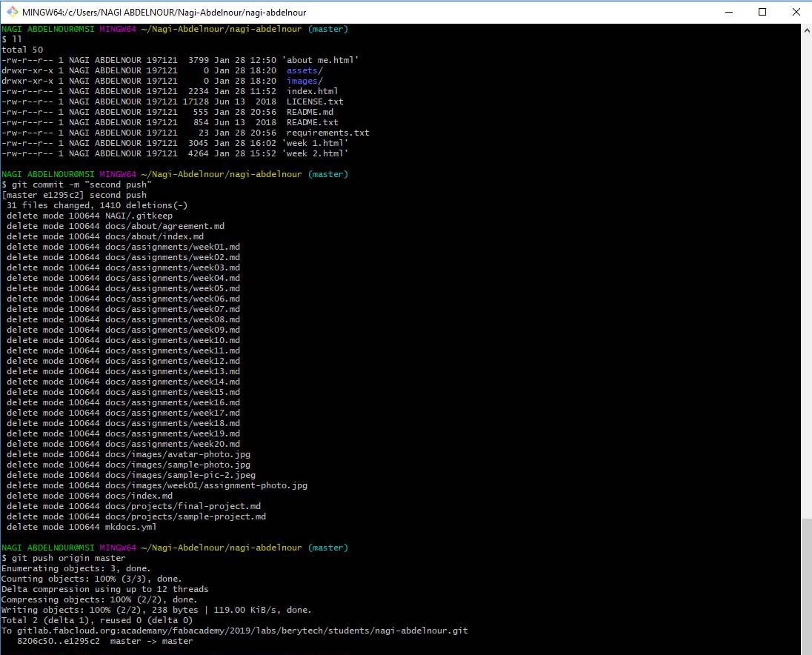This screenshot has width=812, height=655.
Task: Click the 'git push origin master' command line
Action: pos(64,558)
